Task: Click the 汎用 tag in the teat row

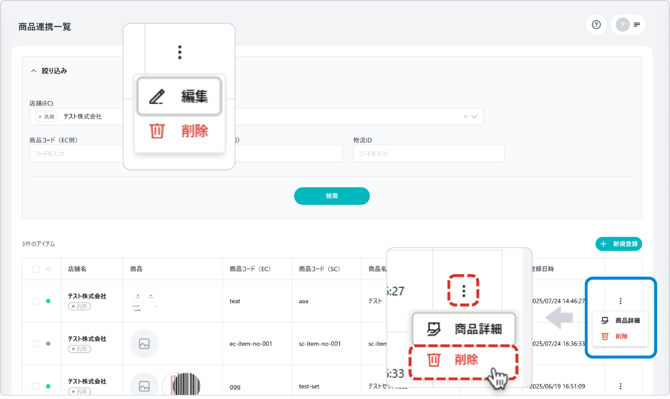Action: (x=79, y=306)
